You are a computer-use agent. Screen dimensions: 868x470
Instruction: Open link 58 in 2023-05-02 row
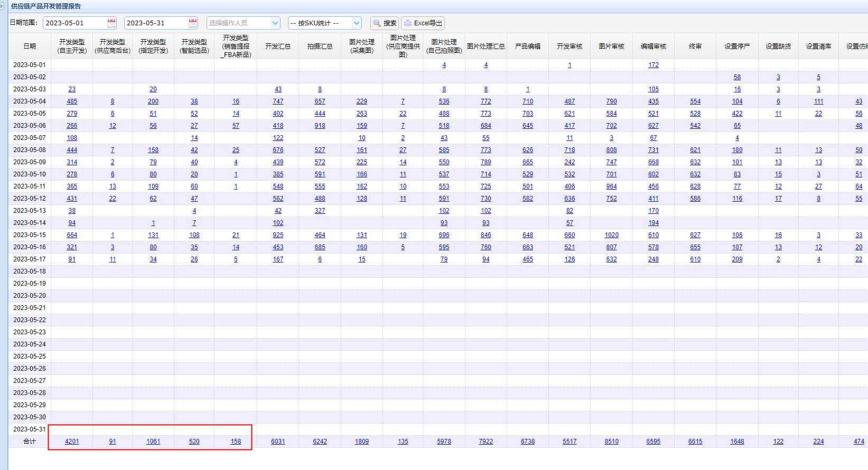coord(737,77)
